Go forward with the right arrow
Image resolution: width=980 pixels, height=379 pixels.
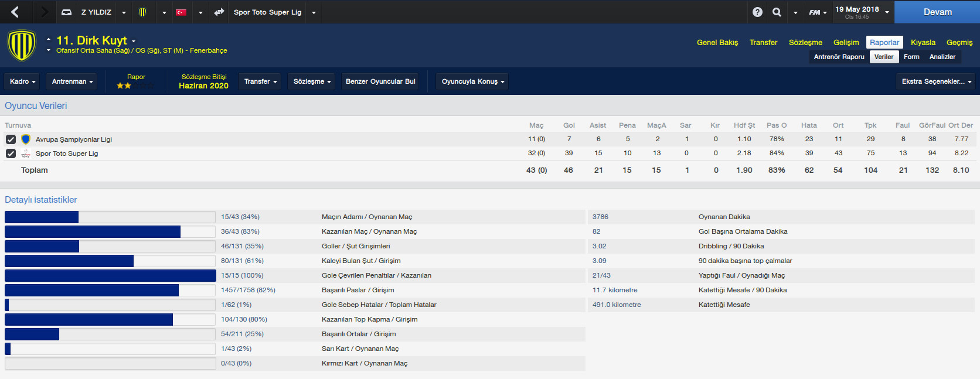tap(44, 12)
